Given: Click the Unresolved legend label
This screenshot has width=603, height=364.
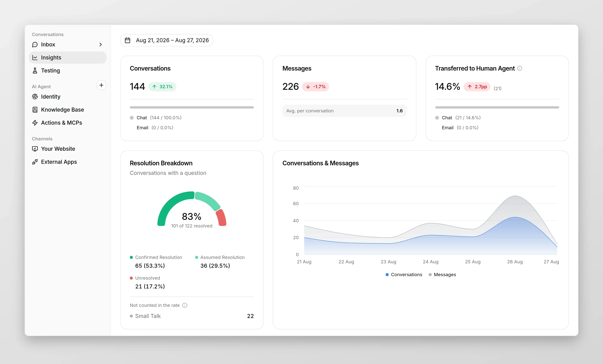Looking at the screenshot, I should [x=147, y=278].
